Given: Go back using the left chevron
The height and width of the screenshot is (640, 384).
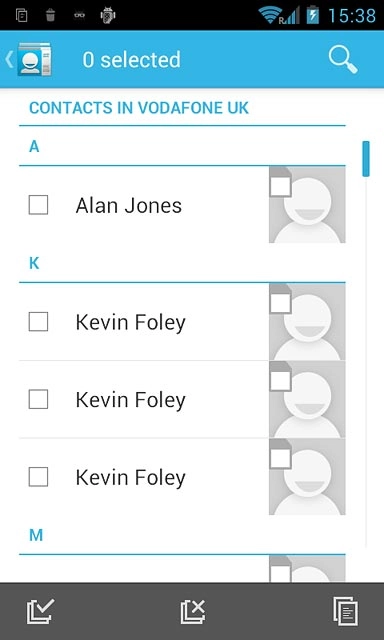Looking at the screenshot, I should point(9,60).
